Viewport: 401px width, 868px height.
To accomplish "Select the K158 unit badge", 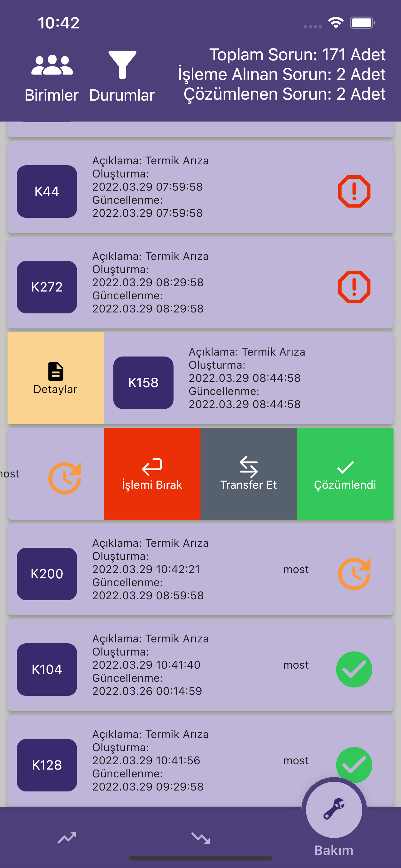I will tap(143, 383).
